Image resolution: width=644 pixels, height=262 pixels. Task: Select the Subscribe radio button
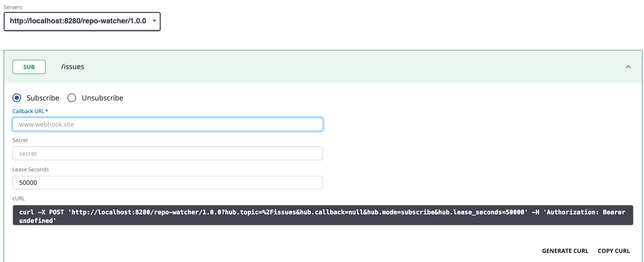click(16, 98)
